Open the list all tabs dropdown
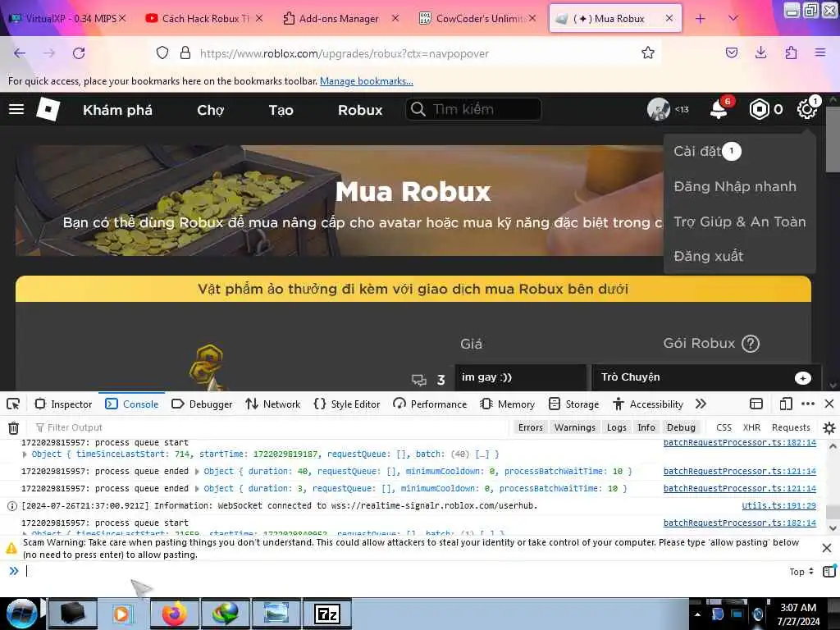Screen dimensions: 840x630 (x=733, y=18)
